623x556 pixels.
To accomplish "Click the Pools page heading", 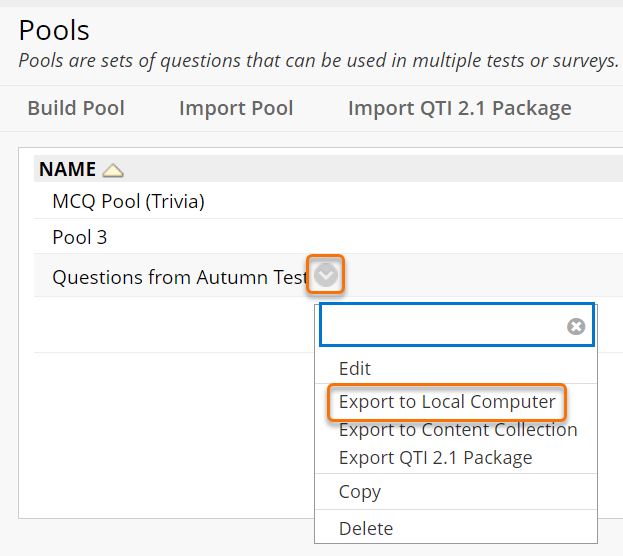I will click(x=54, y=30).
